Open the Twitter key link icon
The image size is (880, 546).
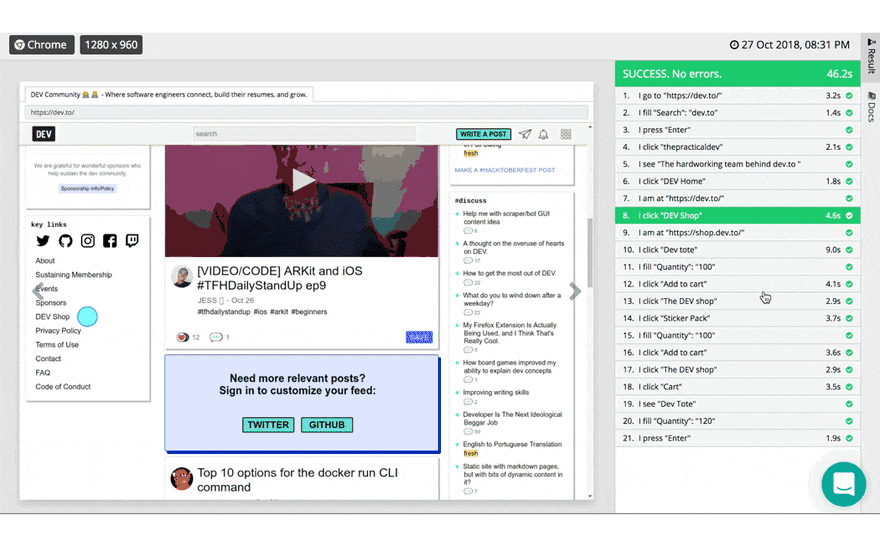click(43, 241)
